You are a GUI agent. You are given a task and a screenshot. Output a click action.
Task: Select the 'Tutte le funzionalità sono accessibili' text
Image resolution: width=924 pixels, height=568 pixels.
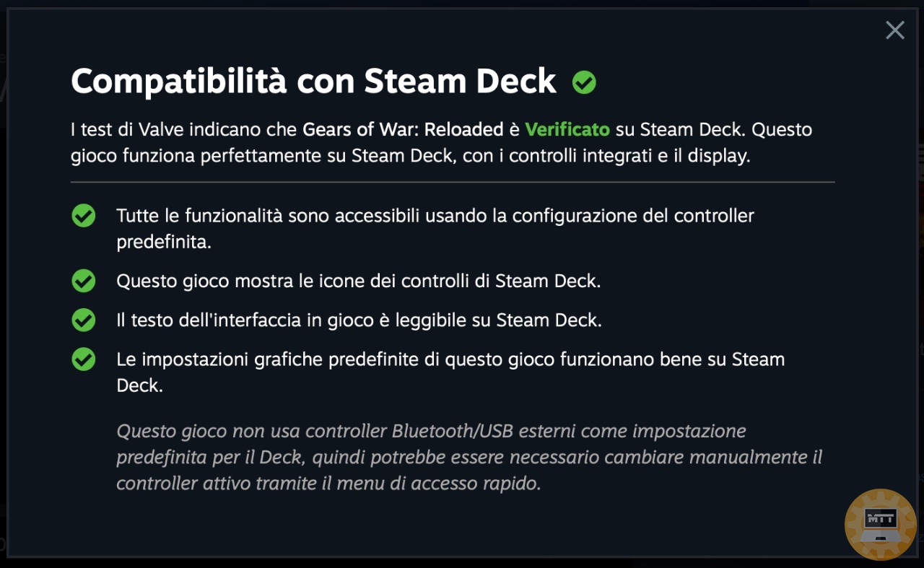pos(435,228)
